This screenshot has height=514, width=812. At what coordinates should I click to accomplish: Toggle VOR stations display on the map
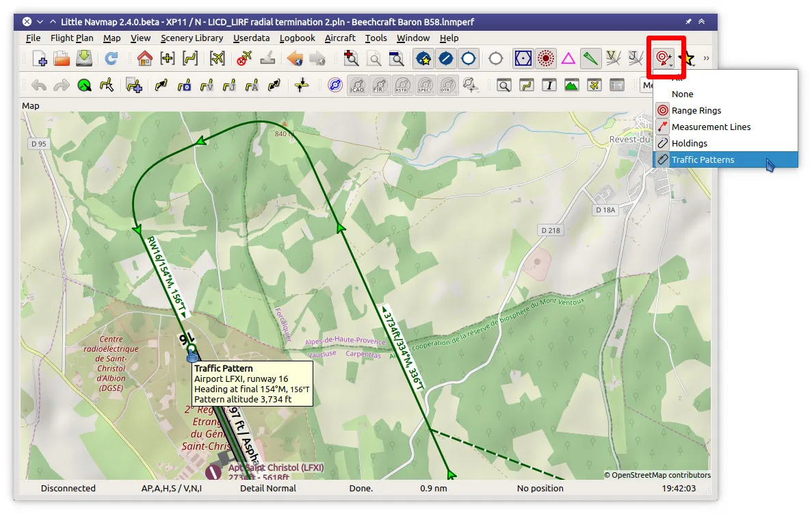[523, 59]
